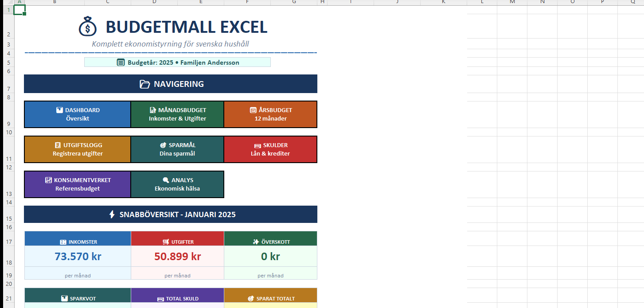Open the SPARMÅL Dina sparmål tile
The image size is (644, 308).
click(x=177, y=149)
